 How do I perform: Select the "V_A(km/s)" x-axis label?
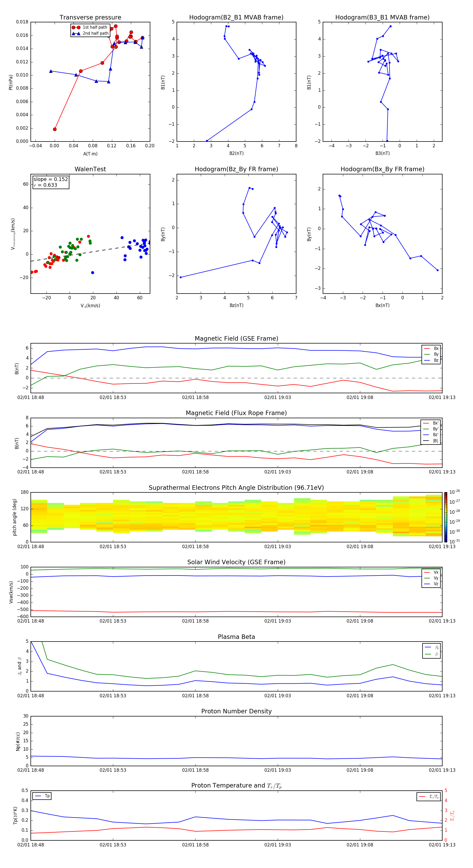pyautogui.click(x=90, y=306)
